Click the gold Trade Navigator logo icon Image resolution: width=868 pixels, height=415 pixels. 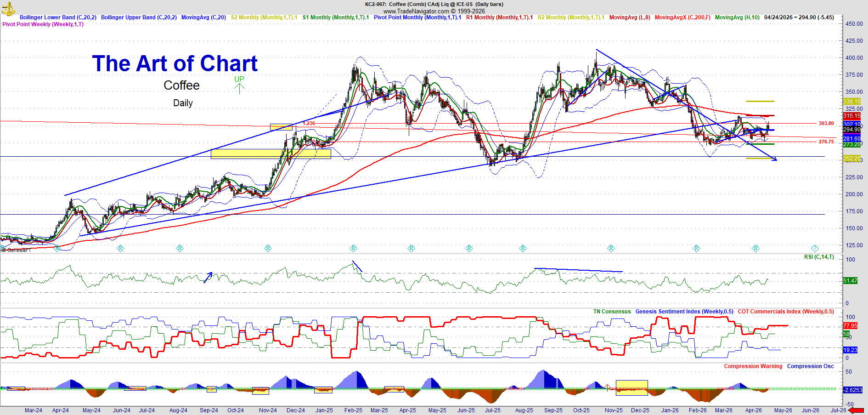coord(8,8)
